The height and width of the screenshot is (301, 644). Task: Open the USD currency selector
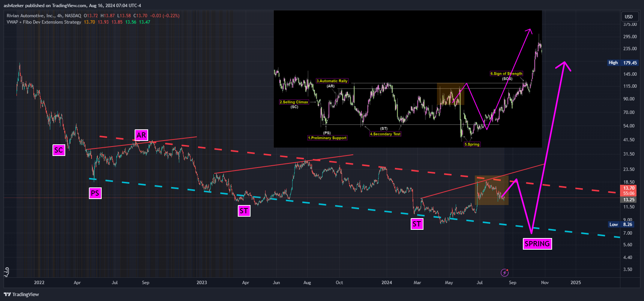click(x=629, y=17)
